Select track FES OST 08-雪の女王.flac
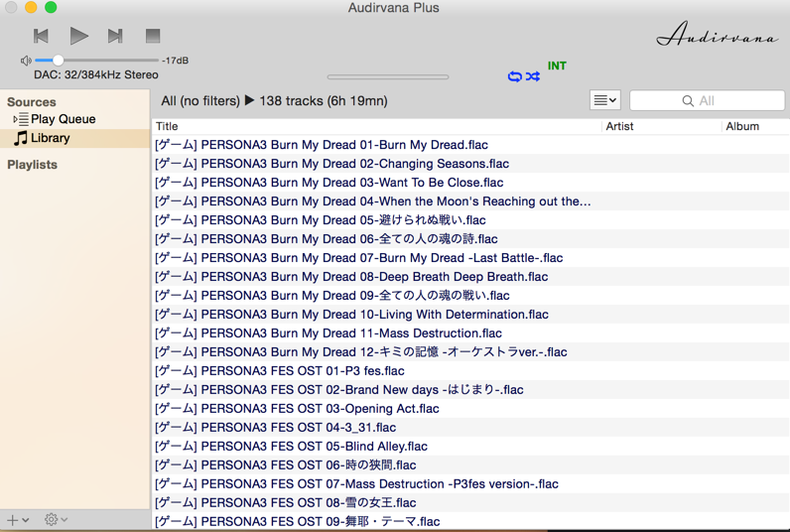 (x=470, y=503)
